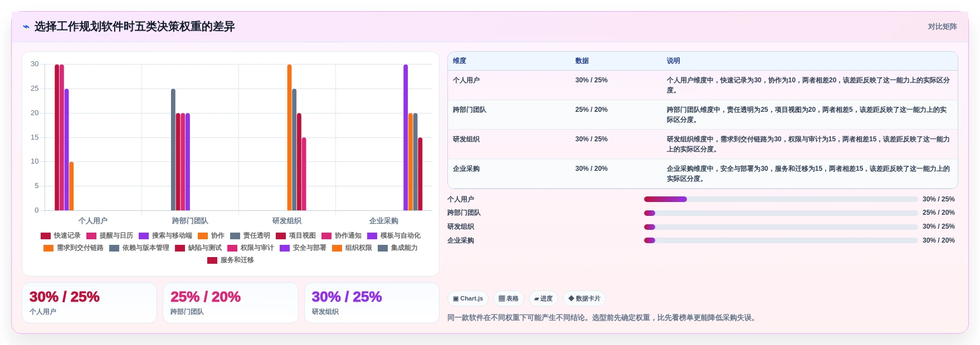Click the 服务和迁移 legend swatch
This screenshot has height=345, width=980.
[x=212, y=260]
